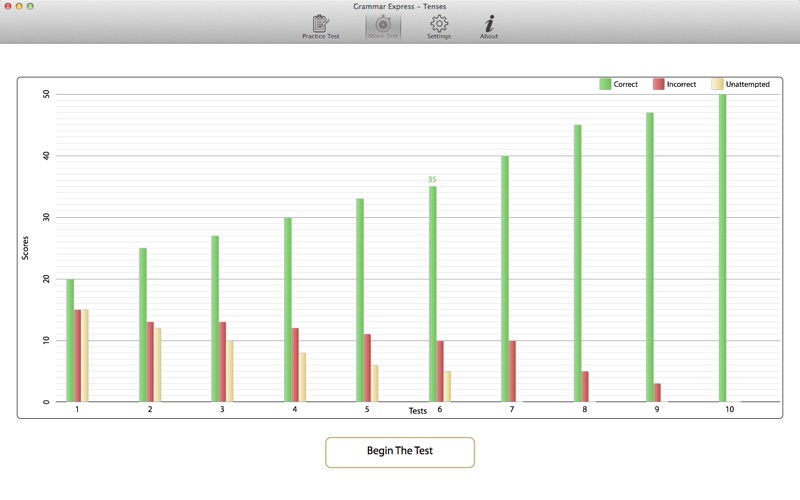Click the Scores y-axis label
This screenshot has width=800, height=500.
click(26, 247)
